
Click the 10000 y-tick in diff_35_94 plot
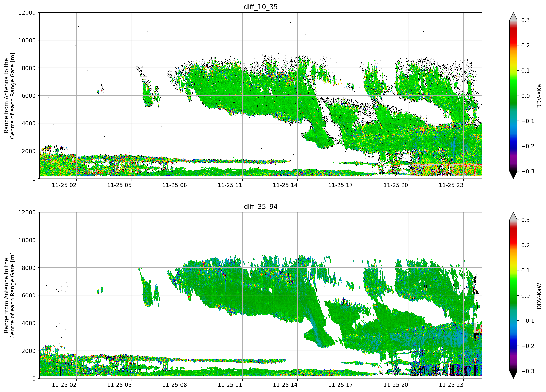(x=27, y=240)
